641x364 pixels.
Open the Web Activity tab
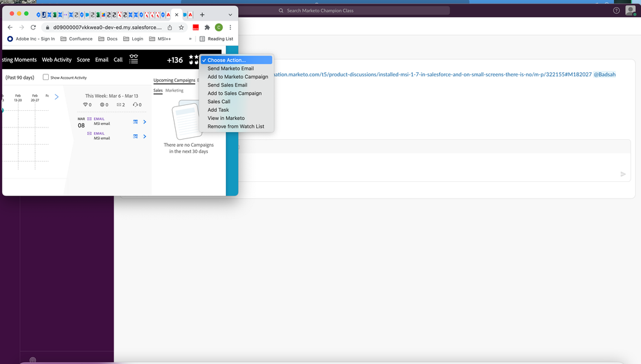click(x=56, y=60)
